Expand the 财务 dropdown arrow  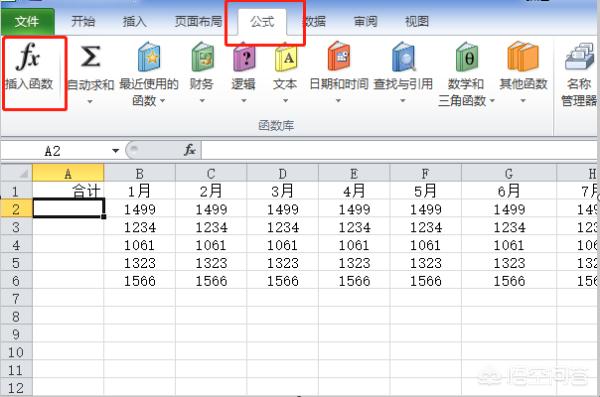click(x=202, y=101)
